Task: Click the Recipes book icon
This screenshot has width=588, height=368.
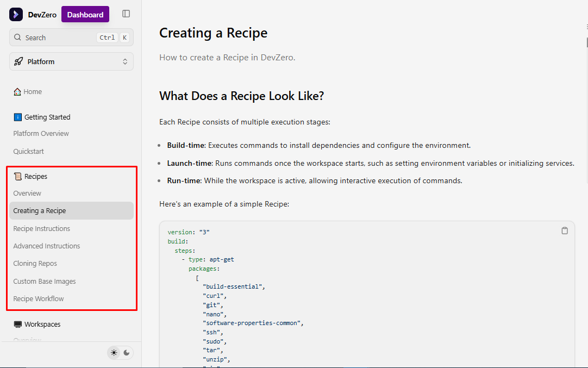Action: pos(17,176)
